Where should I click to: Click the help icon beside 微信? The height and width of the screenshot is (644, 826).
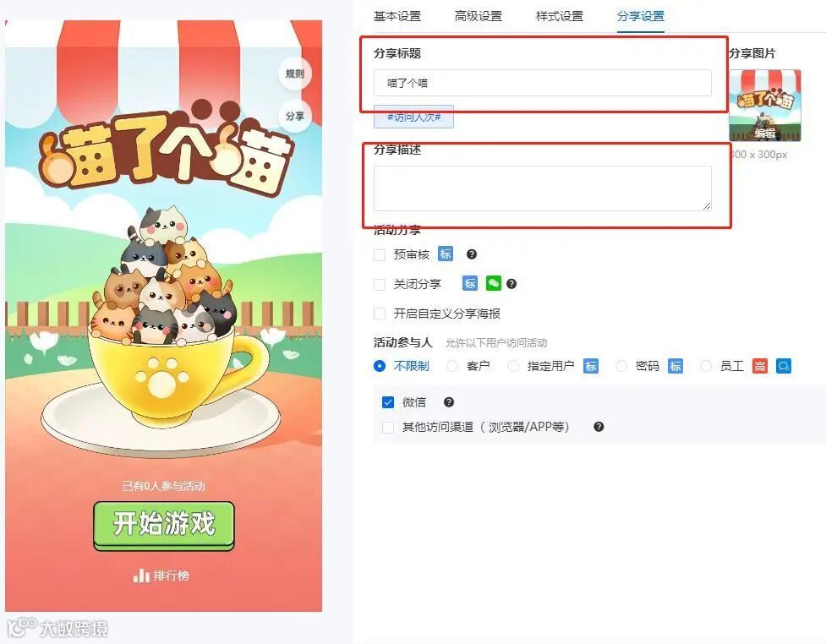tap(449, 402)
